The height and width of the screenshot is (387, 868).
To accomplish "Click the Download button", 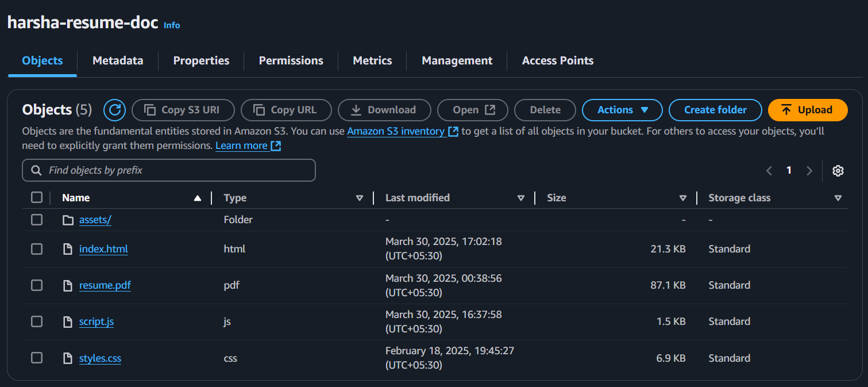I will (x=384, y=110).
